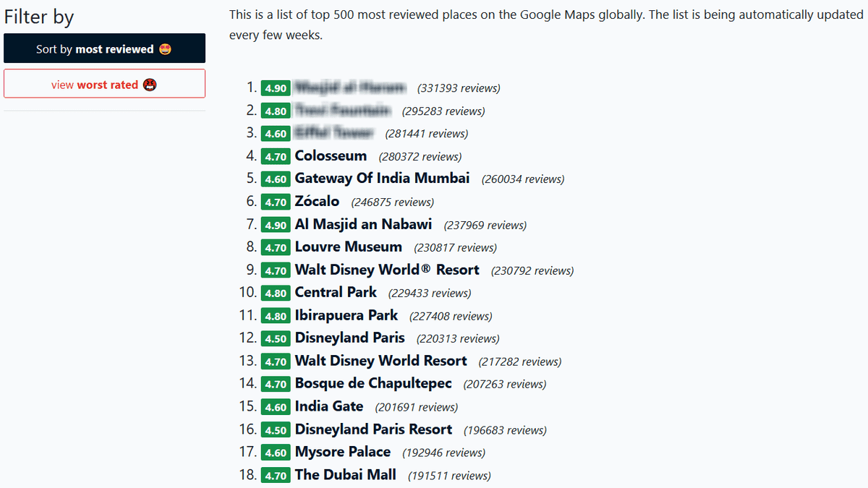868x488 pixels.
Task: Click the 4.70 badge beside Zócalo
Action: 276,202
